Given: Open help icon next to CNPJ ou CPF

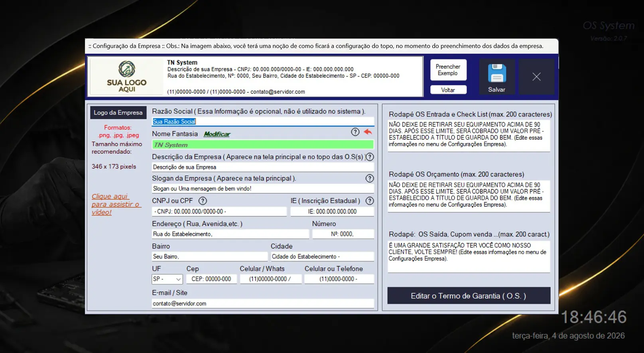Looking at the screenshot, I should pos(203,201).
